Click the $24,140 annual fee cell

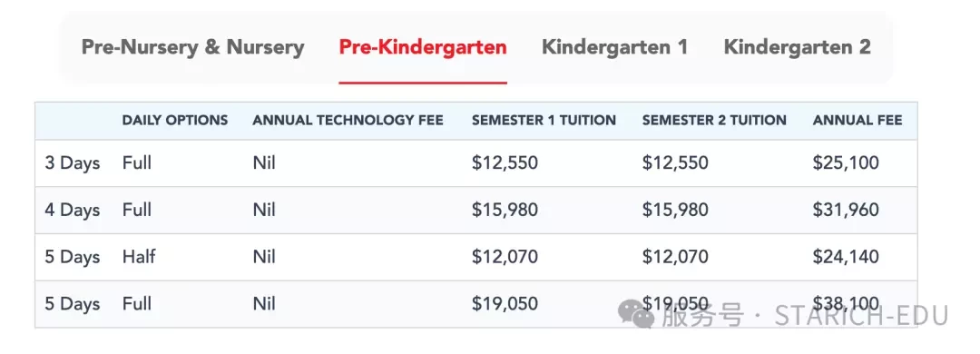click(x=846, y=257)
